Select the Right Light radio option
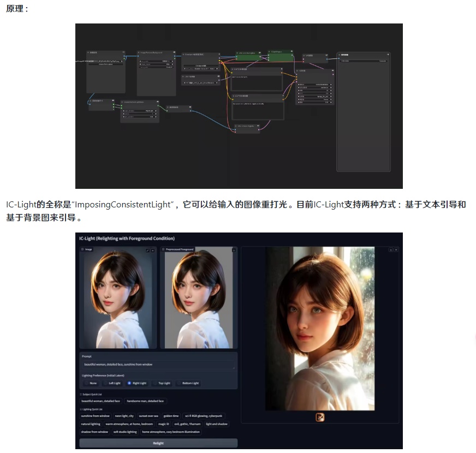Image resolution: width=476 pixels, height=453 pixels. (x=136, y=383)
